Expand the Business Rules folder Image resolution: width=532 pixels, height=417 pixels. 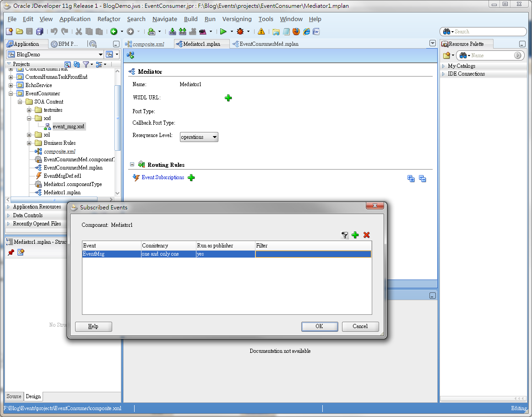(x=29, y=143)
